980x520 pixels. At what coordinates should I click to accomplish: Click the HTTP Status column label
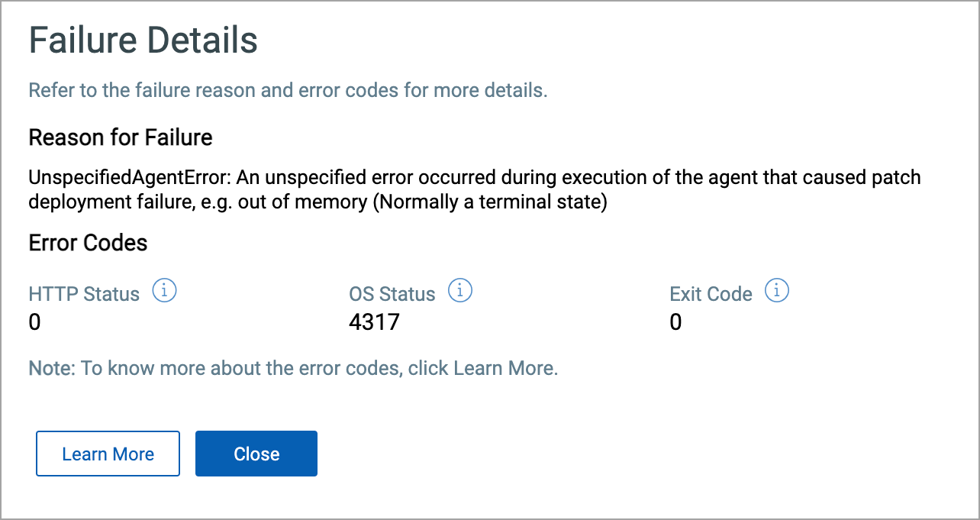(x=84, y=293)
